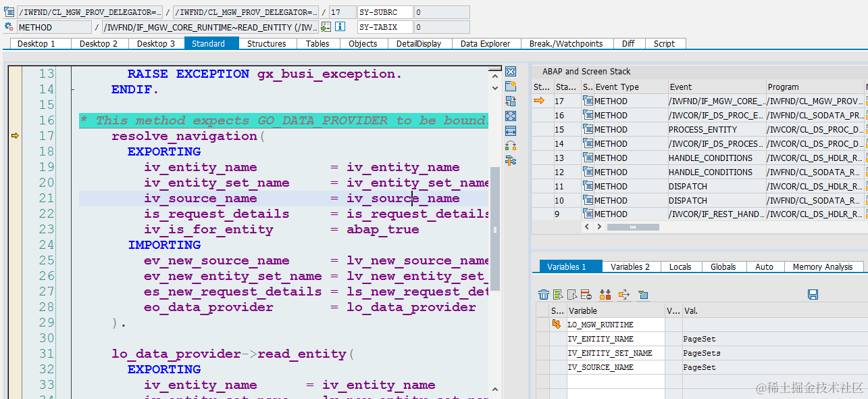Switch to the Desktop 2 tab
The width and height of the screenshot is (868, 399).
[x=99, y=43]
